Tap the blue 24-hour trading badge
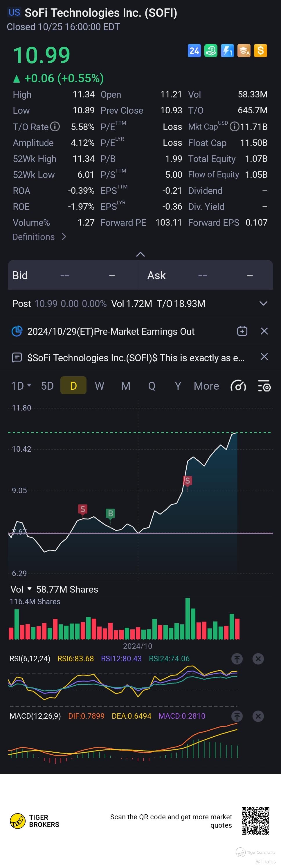This screenshot has width=281, height=868. (x=194, y=51)
